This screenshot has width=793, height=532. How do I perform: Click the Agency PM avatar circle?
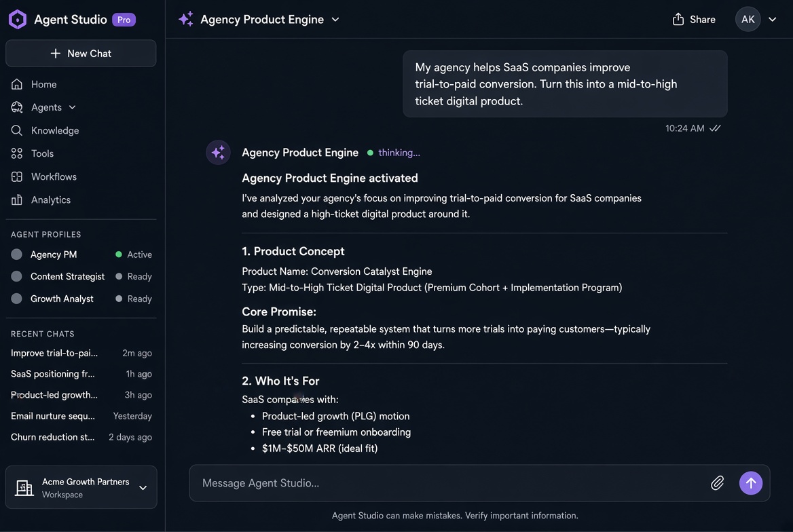17,254
